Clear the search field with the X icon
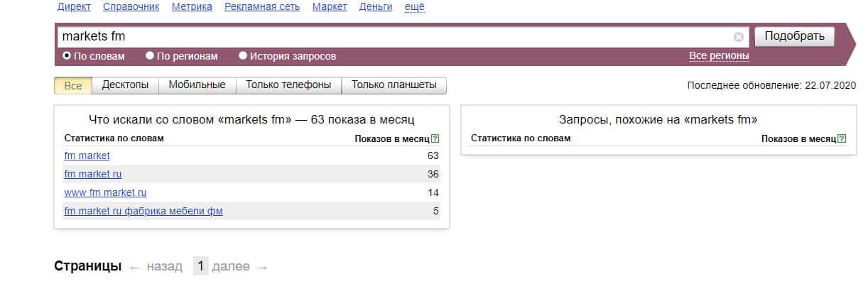Image resolution: width=868 pixels, height=284 pixels. coord(739,37)
